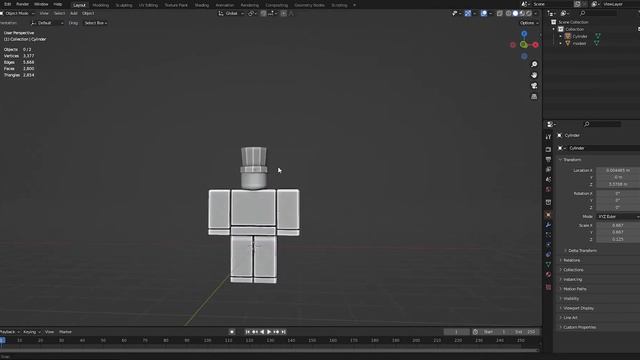The height and width of the screenshot is (360, 640).
Task: Open the Object properties tab icon
Action: pyautogui.click(x=548, y=215)
